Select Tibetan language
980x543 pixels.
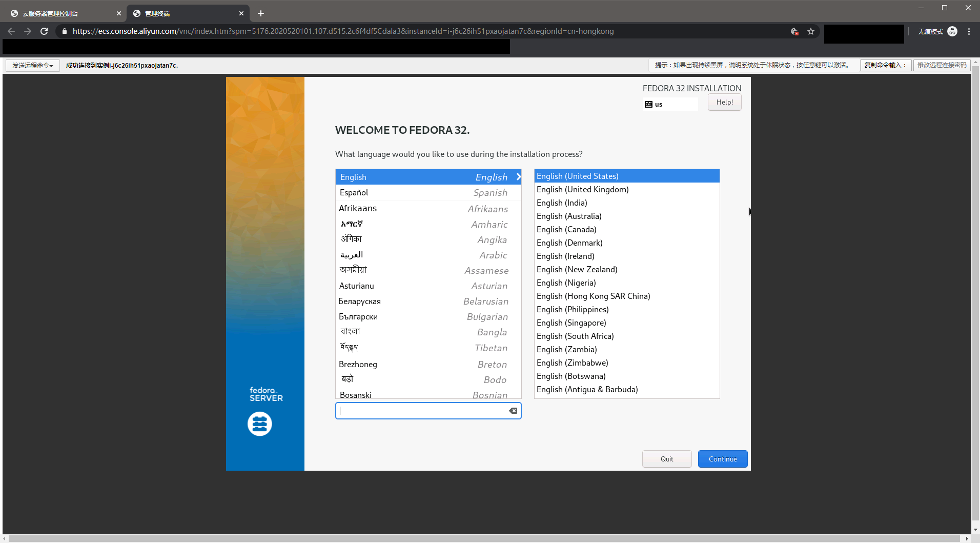[x=428, y=348]
